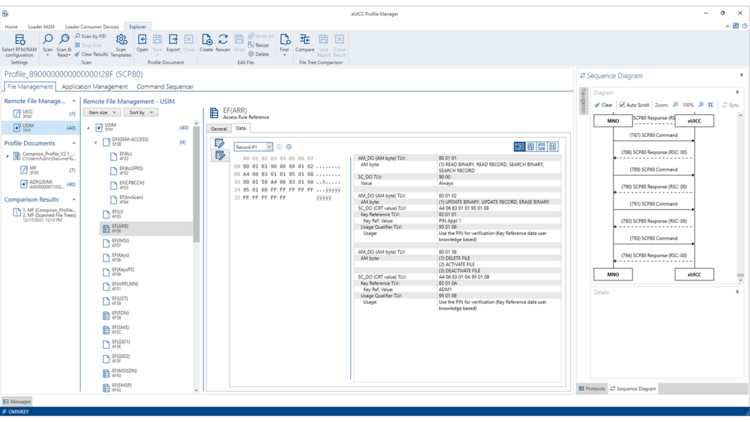Viewport: 750px width, 422px height.
Task: Select the second data view layout icon
Action: point(531,147)
